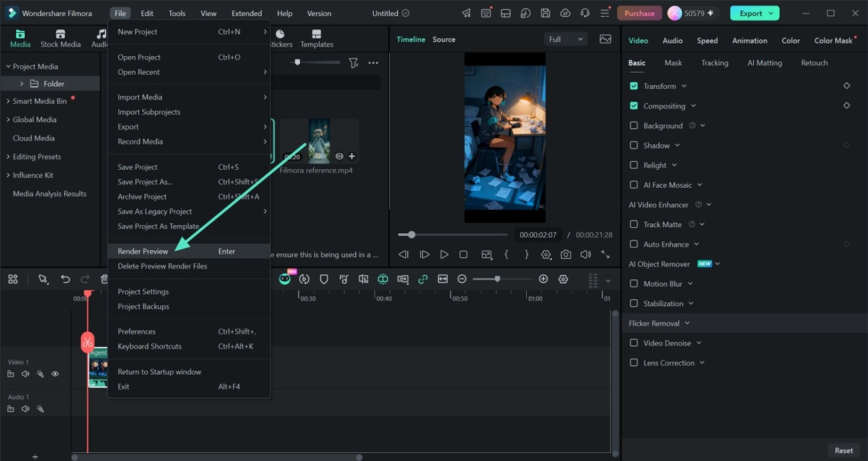868x461 pixels.
Task: Mark in point with left brace icon
Action: pyautogui.click(x=507, y=255)
